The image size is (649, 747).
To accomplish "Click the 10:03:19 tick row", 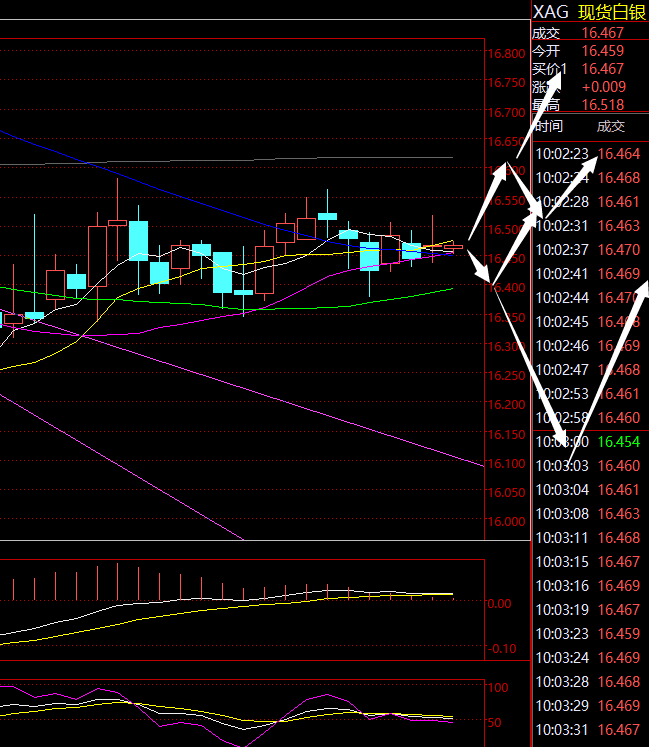I will point(590,610).
